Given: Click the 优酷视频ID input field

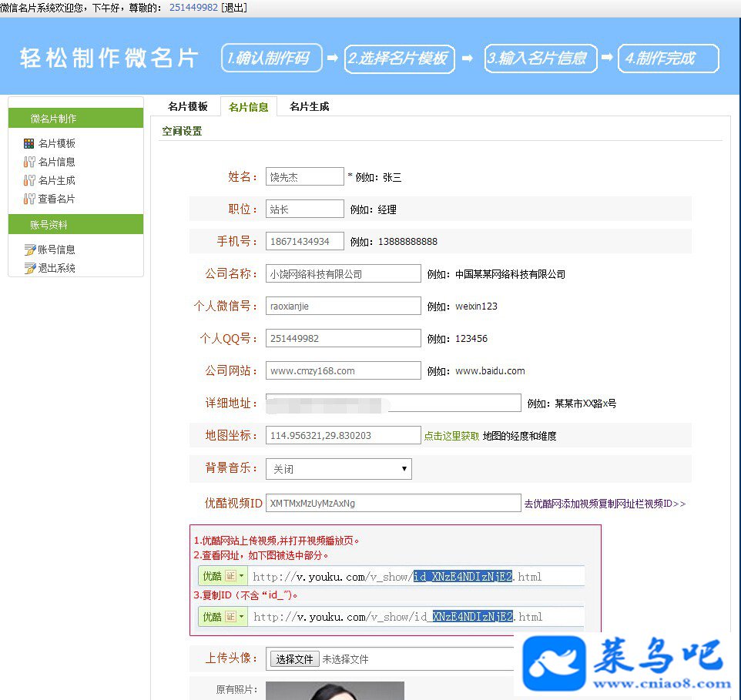Looking at the screenshot, I should (x=394, y=503).
